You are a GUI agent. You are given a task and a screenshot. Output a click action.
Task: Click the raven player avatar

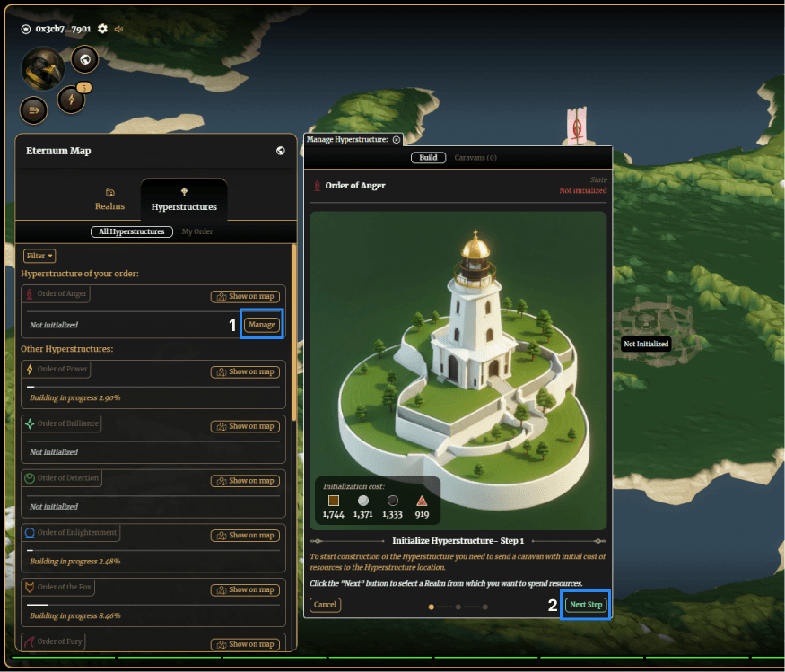point(43,68)
